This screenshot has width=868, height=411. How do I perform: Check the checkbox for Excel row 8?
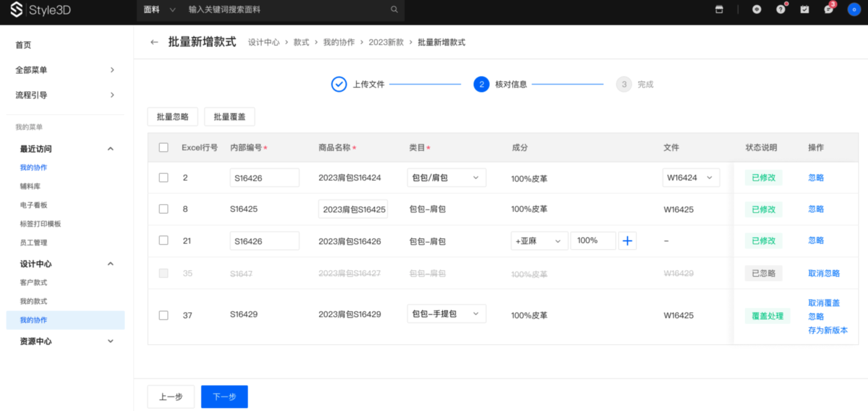(x=164, y=209)
